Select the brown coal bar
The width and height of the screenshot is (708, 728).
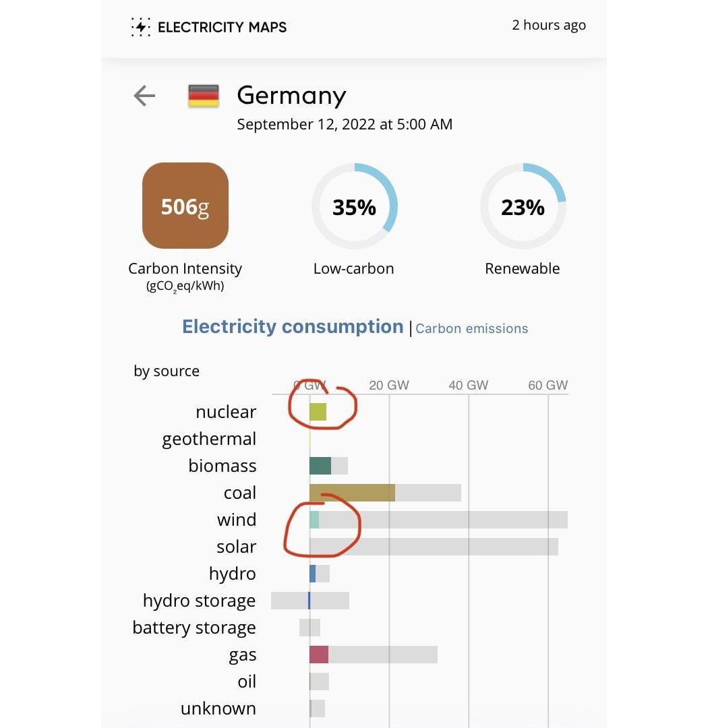(352, 493)
